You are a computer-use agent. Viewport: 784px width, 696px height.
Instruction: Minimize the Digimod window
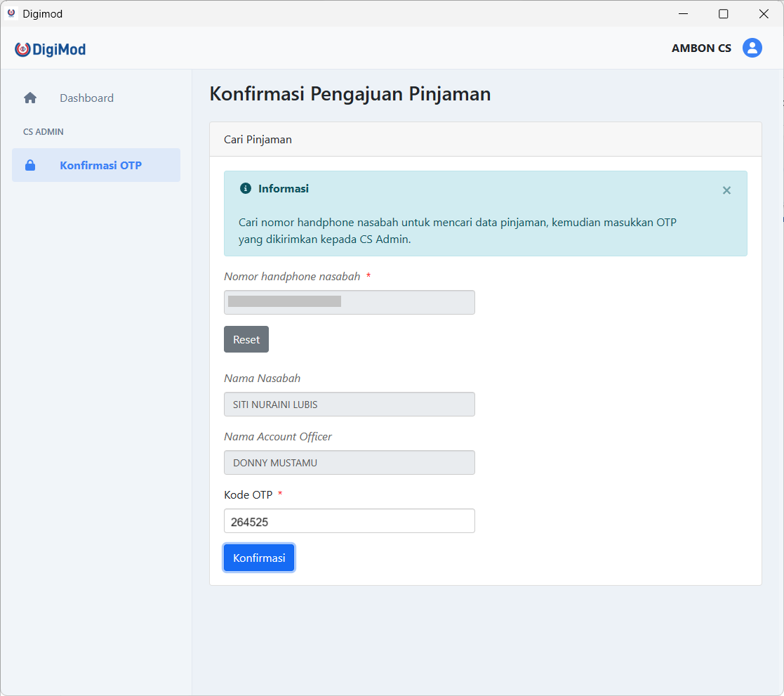(x=682, y=14)
